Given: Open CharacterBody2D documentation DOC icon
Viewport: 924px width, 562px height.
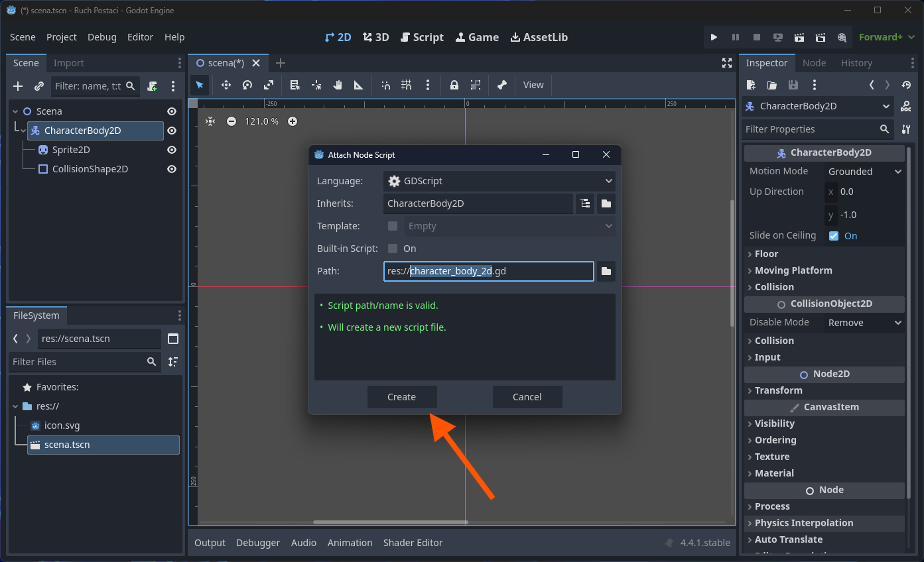Looking at the screenshot, I should (905, 106).
